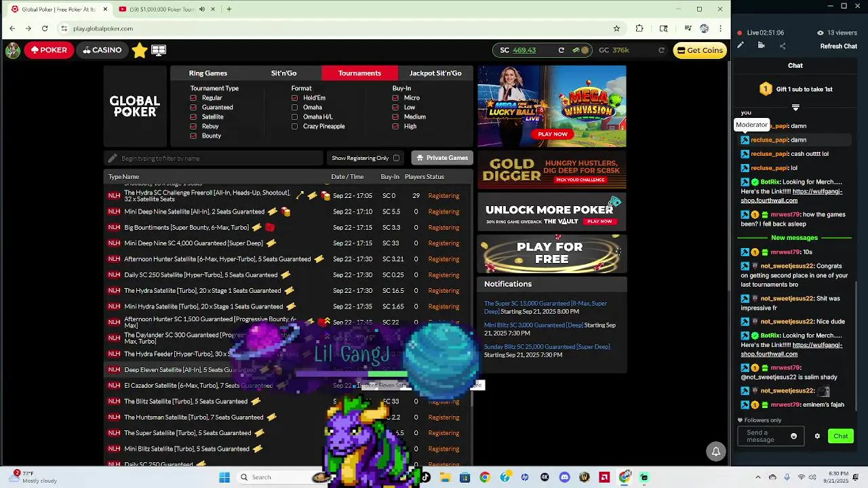Switch to the Sit'n'Go tab
The image size is (868, 488).
tap(283, 73)
